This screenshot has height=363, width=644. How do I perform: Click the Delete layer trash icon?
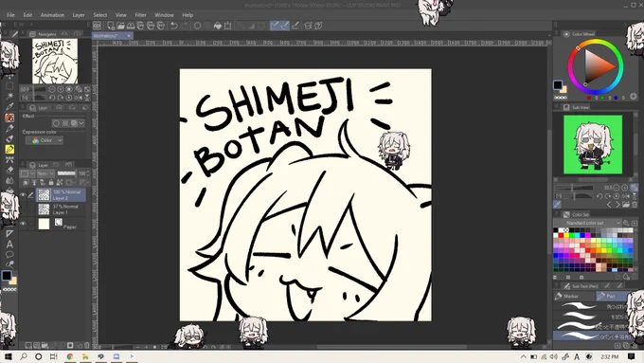pyautogui.click(x=87, y=345)
